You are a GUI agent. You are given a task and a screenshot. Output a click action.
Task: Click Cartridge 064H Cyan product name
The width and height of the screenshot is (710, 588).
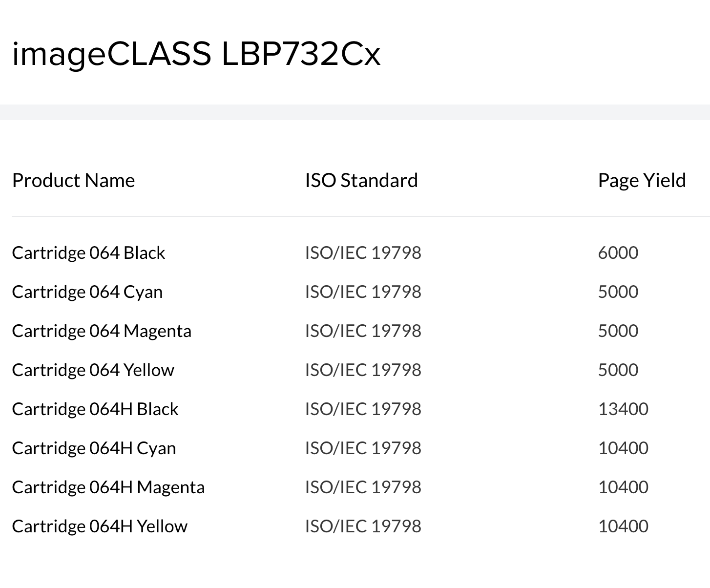pos(94,448)
